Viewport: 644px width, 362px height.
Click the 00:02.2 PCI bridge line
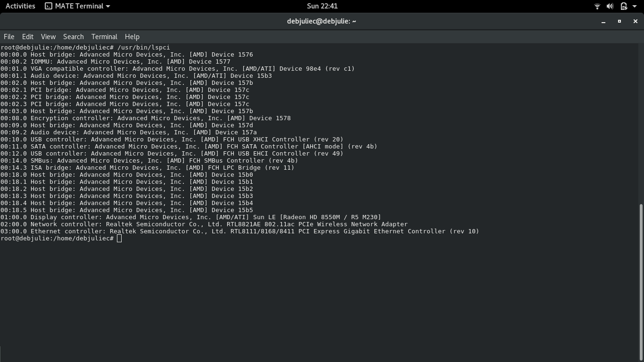[x=125, y=97]
